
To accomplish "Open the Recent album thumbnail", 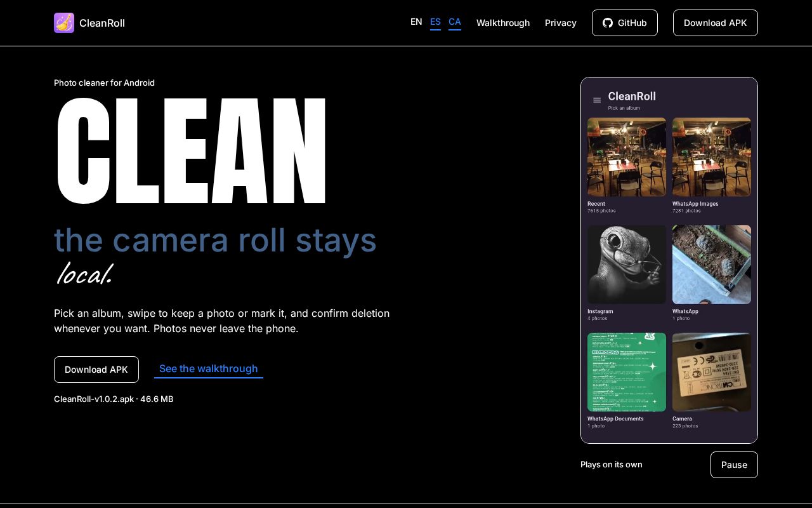I will click(x=627, y=157).
